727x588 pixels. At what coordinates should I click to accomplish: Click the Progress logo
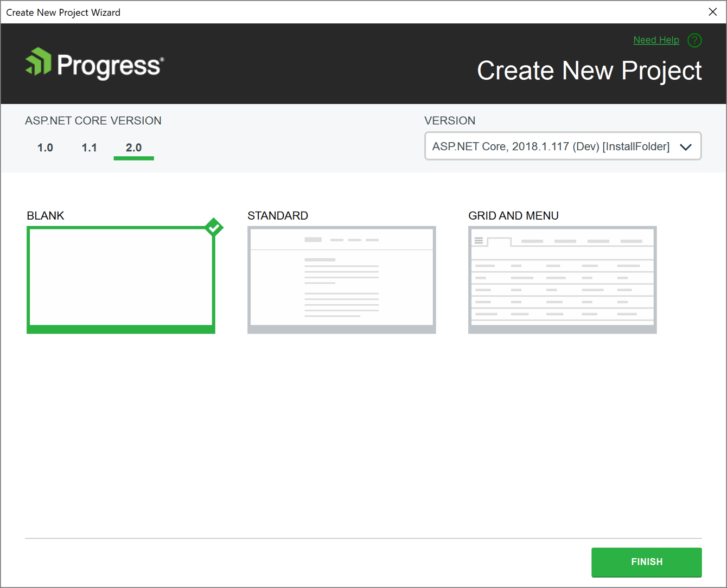pyautogui.click(x=94, y=63)
